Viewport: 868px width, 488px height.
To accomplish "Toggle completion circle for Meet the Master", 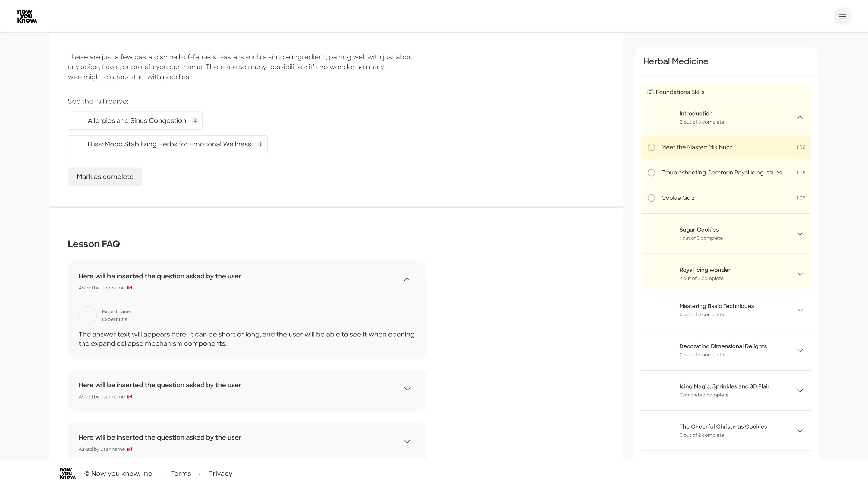I will point(651,147).
